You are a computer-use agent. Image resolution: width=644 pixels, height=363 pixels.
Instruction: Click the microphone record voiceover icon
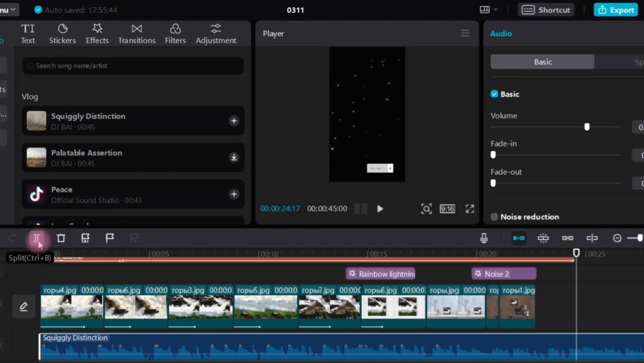[484, 238]
